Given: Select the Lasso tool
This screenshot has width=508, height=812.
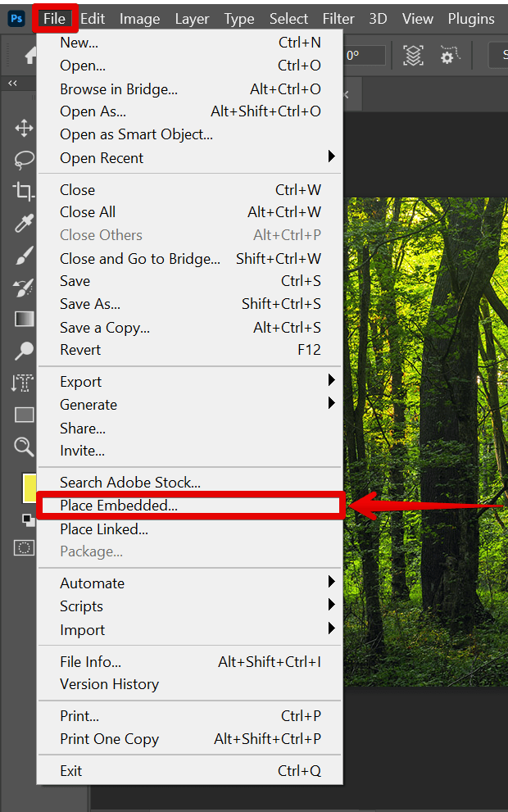Looking at the screenshot, I should [23, 160].
